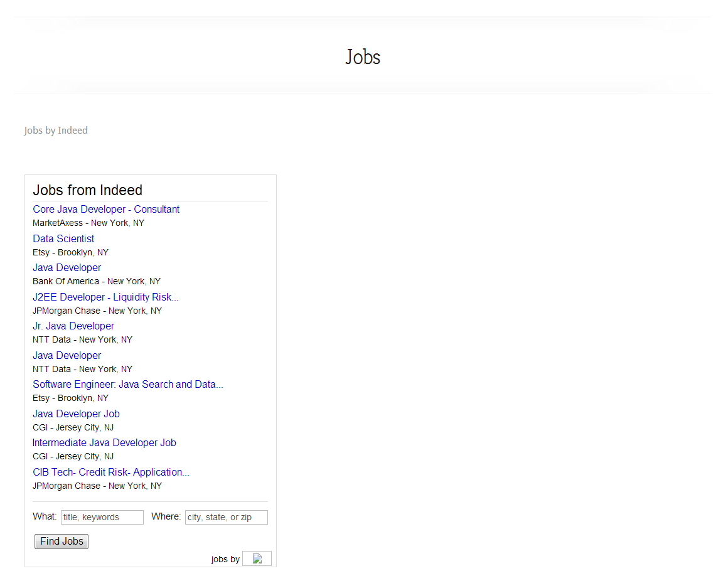Click the Indeed logo next to 'jobs by'
Viewport: 728px width, 571px height.
click(x=257, y=558)
